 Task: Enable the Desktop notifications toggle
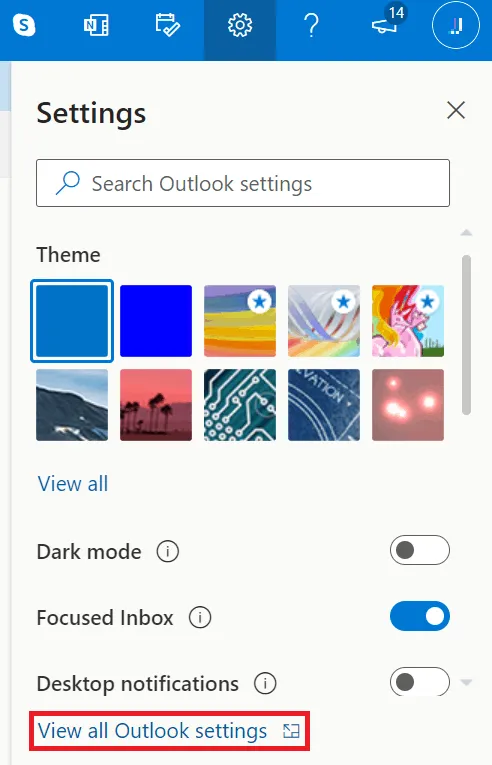pyautogui.click(x=419, y=682)
